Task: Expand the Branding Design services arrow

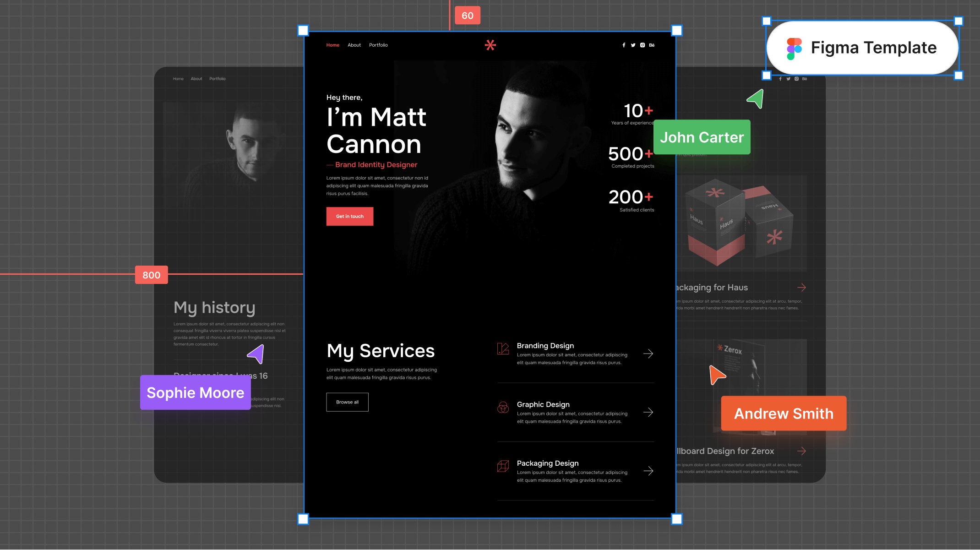Action: (x=648, y=353)
